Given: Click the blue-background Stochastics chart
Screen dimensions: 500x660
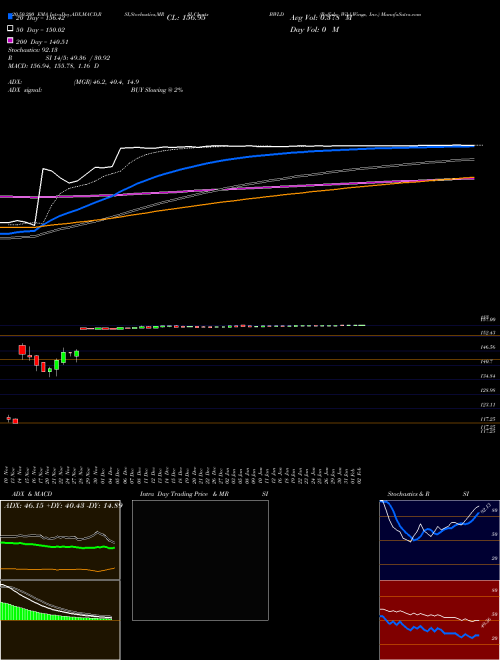Looking at the screenshot, I should coord(439,540).
